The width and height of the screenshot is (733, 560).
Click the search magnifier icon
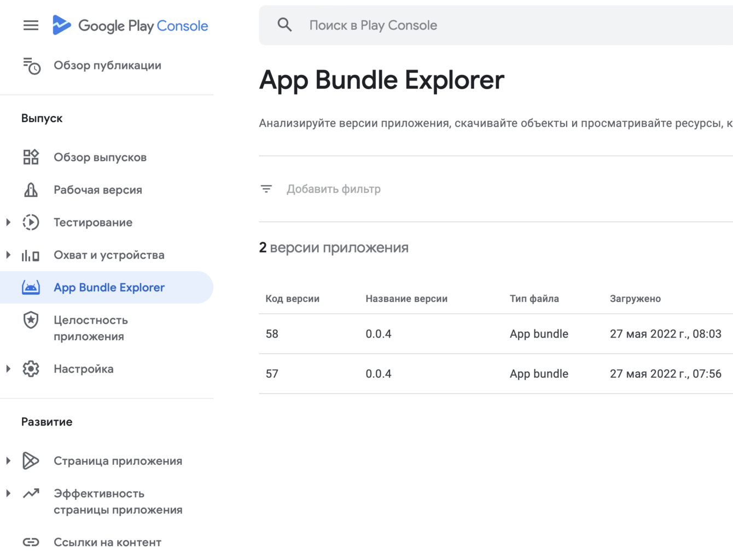coord(284,25)
